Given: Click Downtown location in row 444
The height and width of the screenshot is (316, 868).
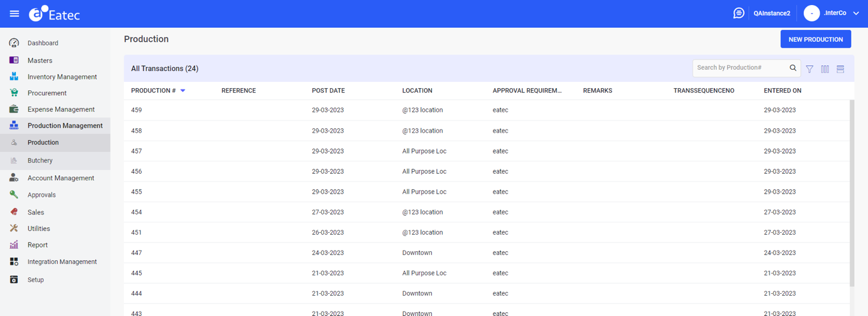Looking at the screenshot, I should [x=417, y=293].
